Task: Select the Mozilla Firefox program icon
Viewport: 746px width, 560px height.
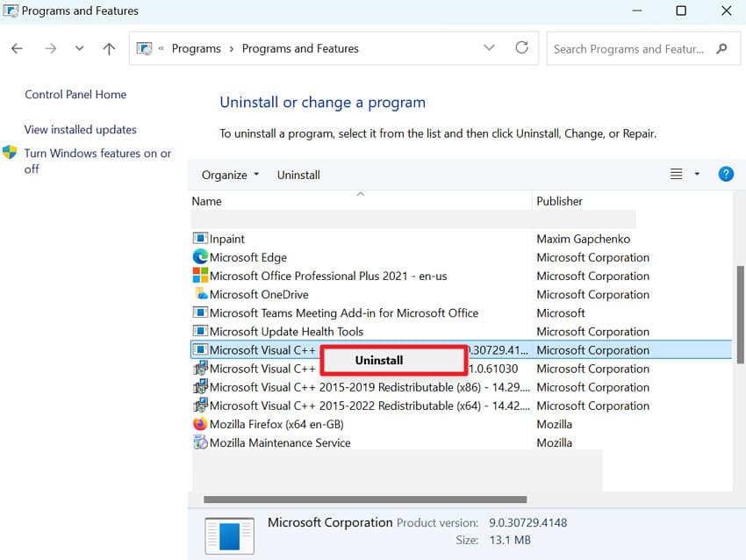Action: tap(198, 424)
